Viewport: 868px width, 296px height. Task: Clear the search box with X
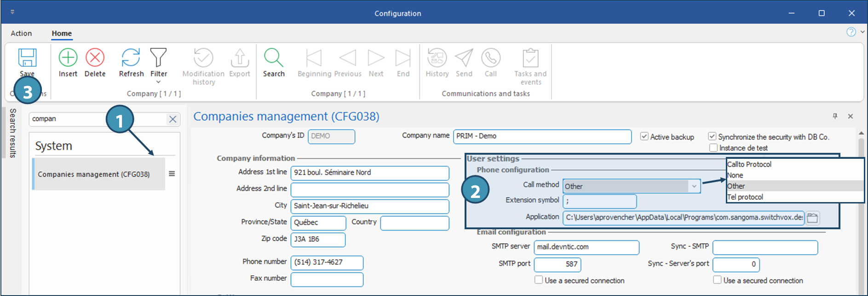tap(172, 119)
